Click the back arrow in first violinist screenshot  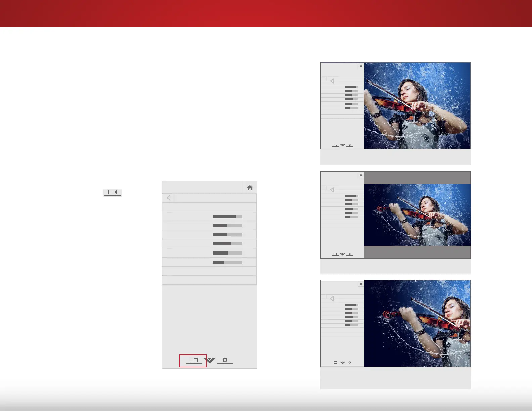coord(332,81)
